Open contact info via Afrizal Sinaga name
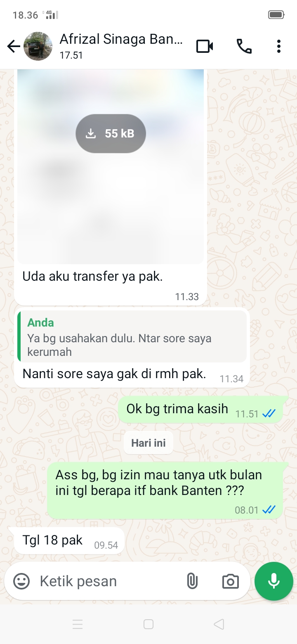The width and height of the screenshot is (297, 644). pyautogui.click(x=121, y=40)
